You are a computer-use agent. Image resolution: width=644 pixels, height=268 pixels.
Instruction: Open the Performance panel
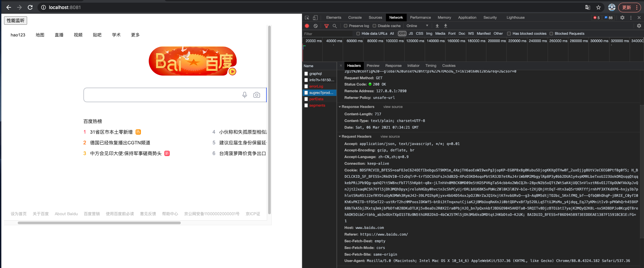(420, 18)
